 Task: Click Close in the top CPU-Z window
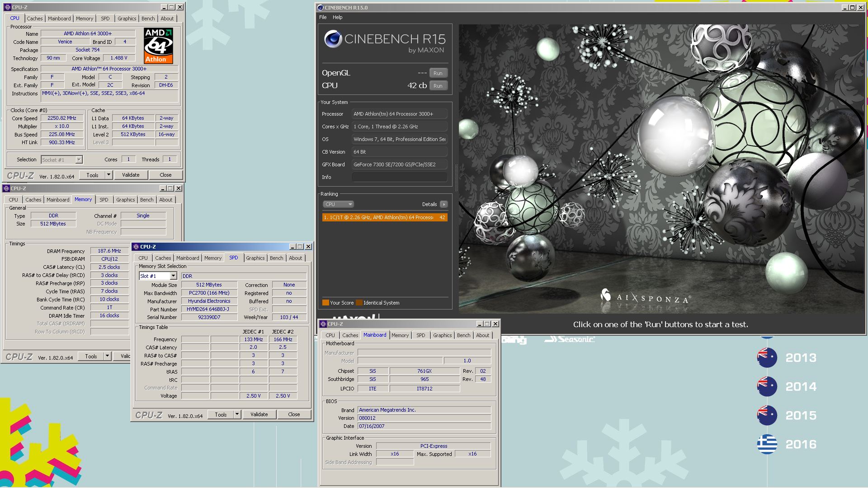(x=165, y=175)
